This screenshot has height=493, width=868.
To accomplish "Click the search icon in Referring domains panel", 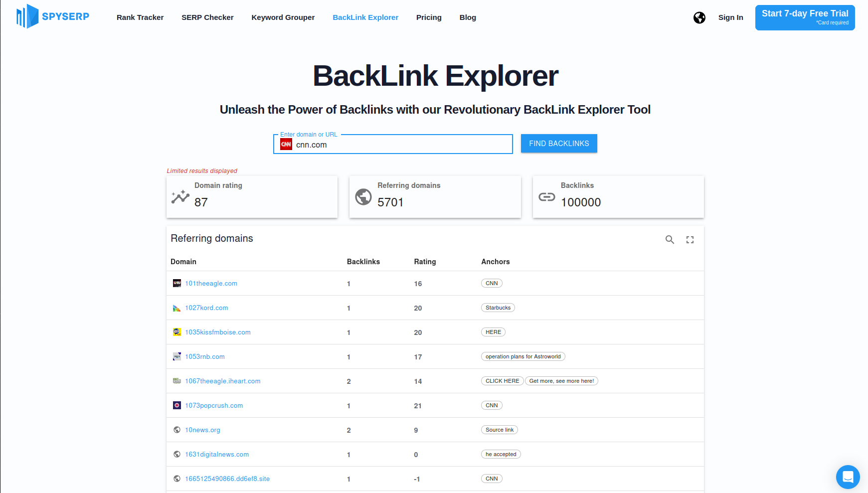I will point(670,240).
